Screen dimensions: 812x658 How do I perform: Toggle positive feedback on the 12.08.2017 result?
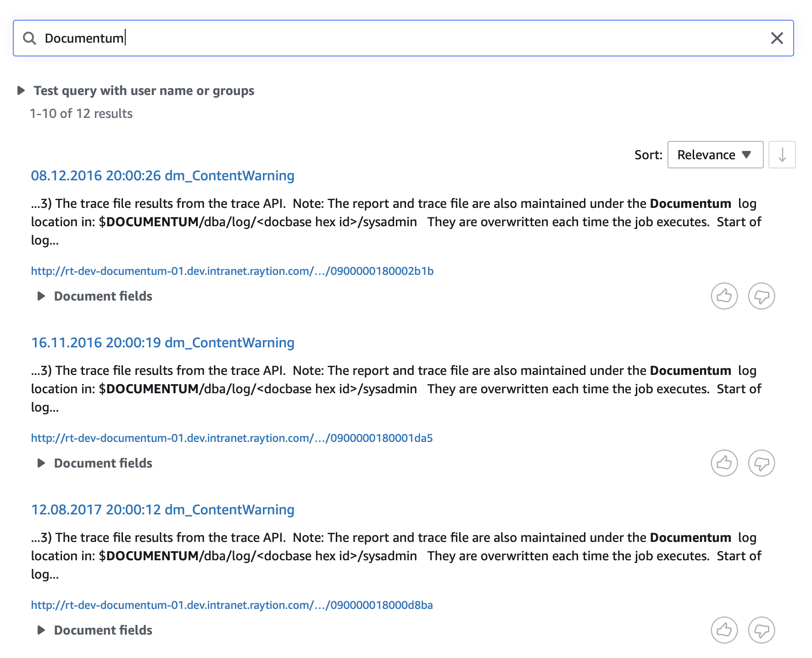724,630
